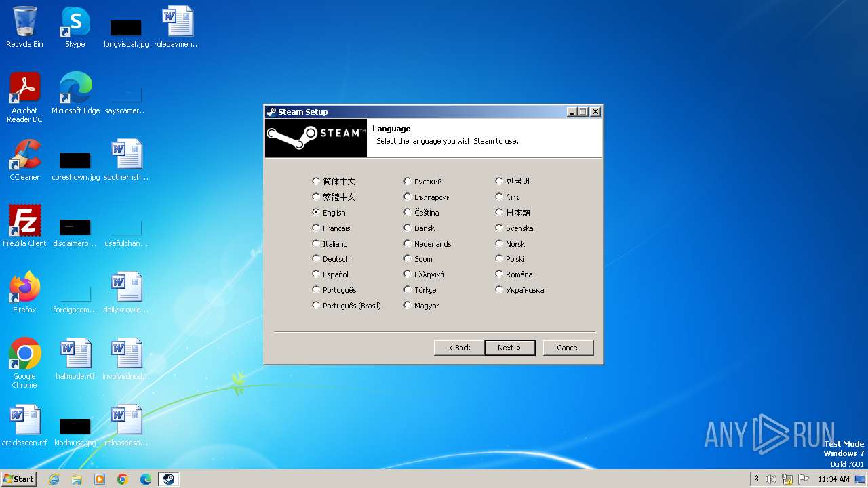Launch CCleaner desktop shortcut
868x488 pixels.
pyautogui.click(x=24, y=160)
